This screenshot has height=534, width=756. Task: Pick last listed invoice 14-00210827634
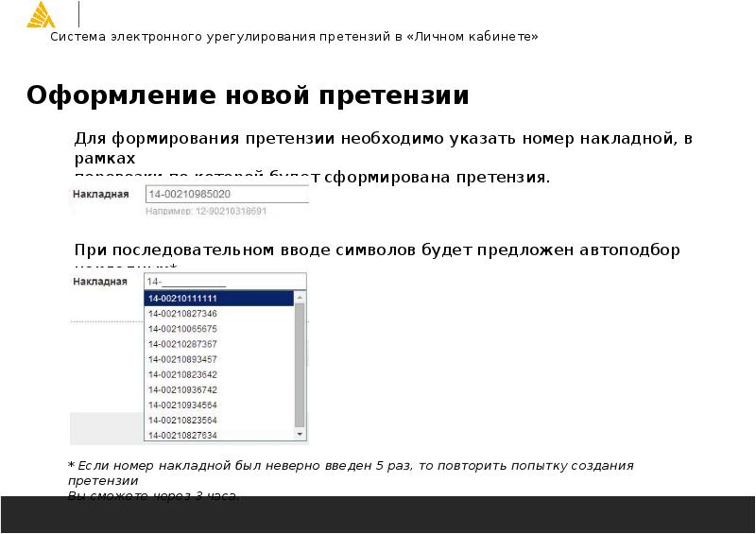pyautogui.click(x=219, y=435)
